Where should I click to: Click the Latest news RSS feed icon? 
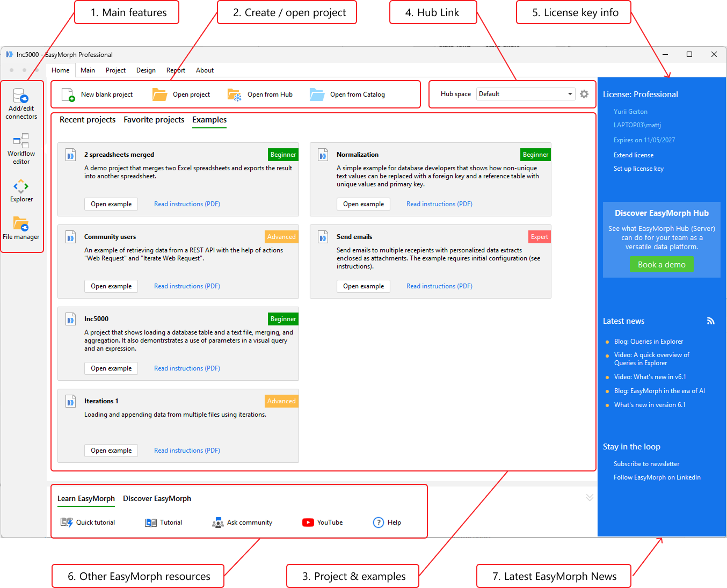[711, 321]
